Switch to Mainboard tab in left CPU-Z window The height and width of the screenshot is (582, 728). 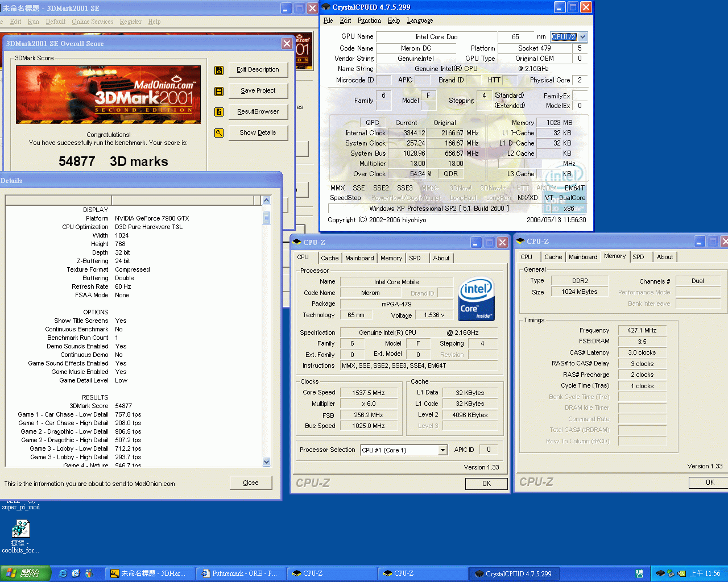(359, 258)
